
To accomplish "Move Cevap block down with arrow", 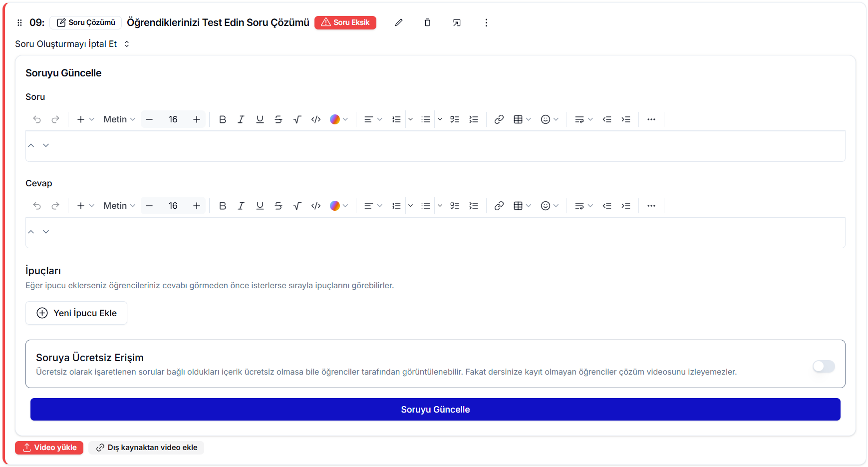I will [46, 232].
